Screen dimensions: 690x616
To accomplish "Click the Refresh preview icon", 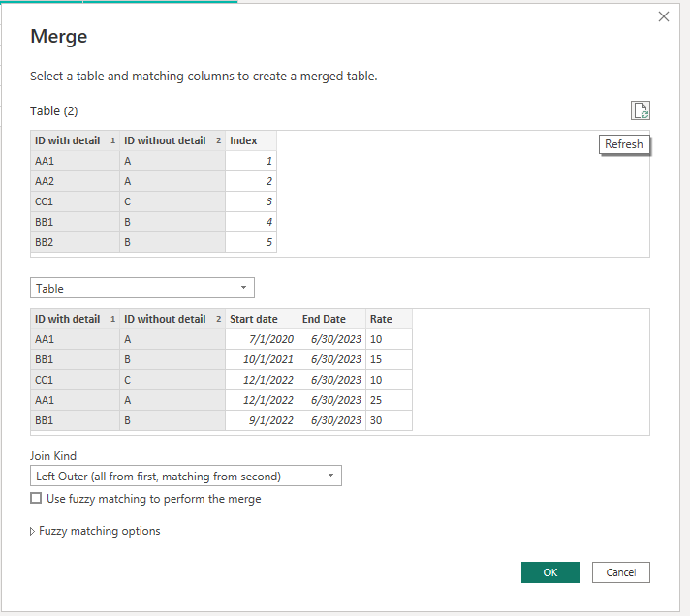I will 641,110.
